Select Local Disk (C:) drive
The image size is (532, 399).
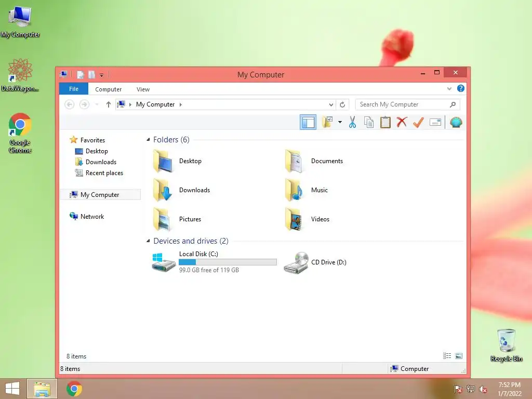tap(215, 262)
